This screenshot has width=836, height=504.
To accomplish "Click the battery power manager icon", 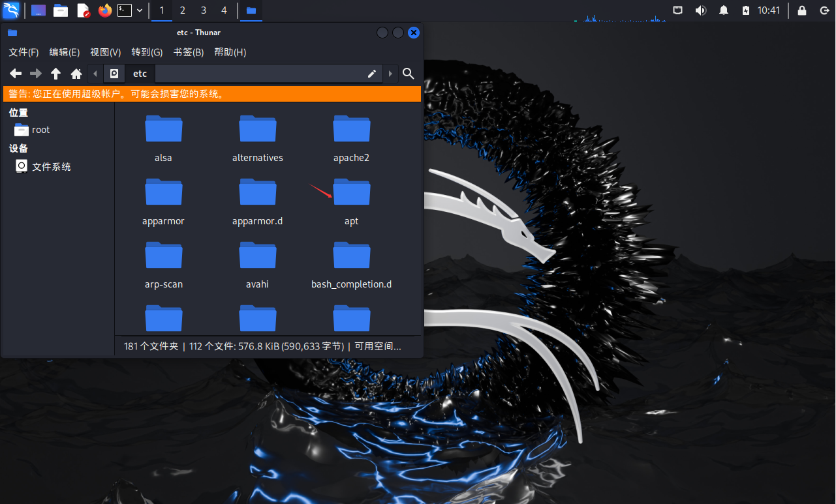I will 746,10.
